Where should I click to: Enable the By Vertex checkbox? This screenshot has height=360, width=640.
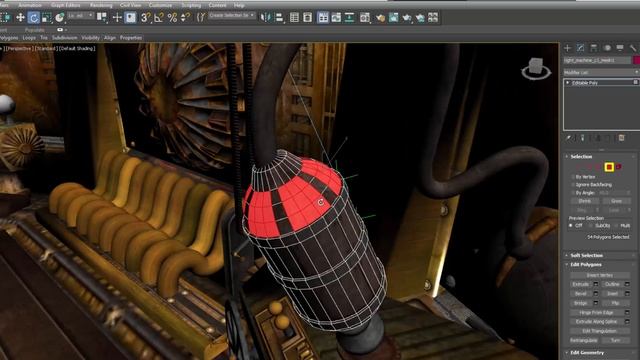click(x=573, y=177)
